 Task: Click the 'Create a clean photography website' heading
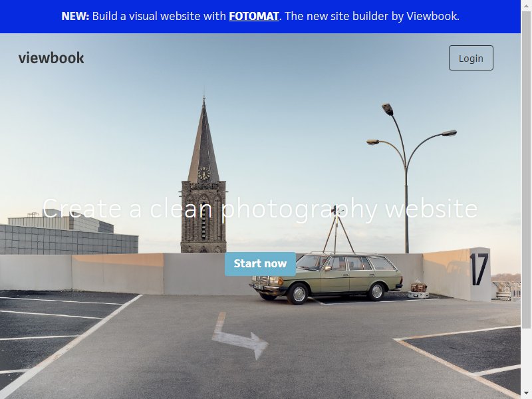point(260,209)
